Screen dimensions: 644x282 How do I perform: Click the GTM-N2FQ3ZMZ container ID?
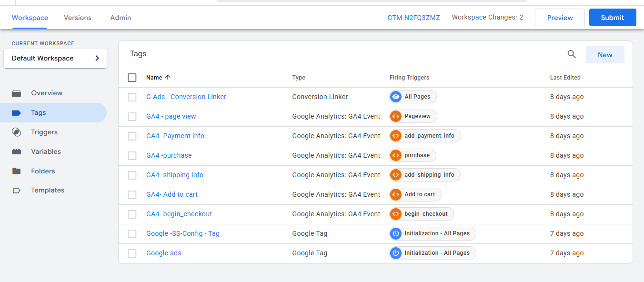click(414, 18)
